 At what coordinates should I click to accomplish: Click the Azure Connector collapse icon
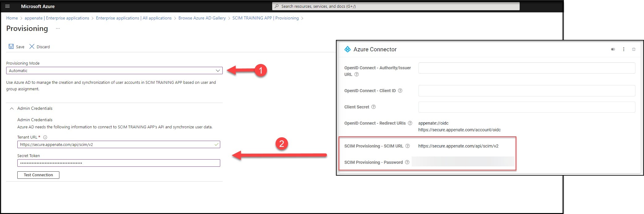(x=634, y=49)
